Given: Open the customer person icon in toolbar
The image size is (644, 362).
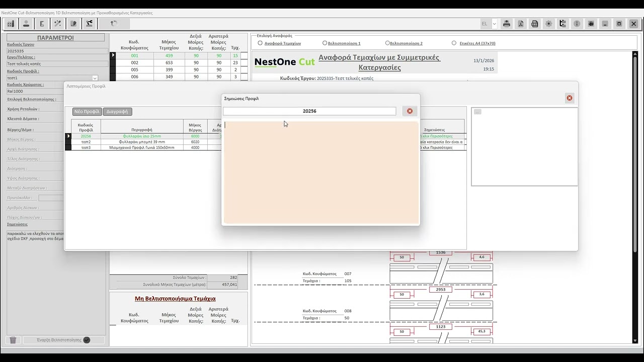Looking at the screenshot, I should click(x=26, y=24).
